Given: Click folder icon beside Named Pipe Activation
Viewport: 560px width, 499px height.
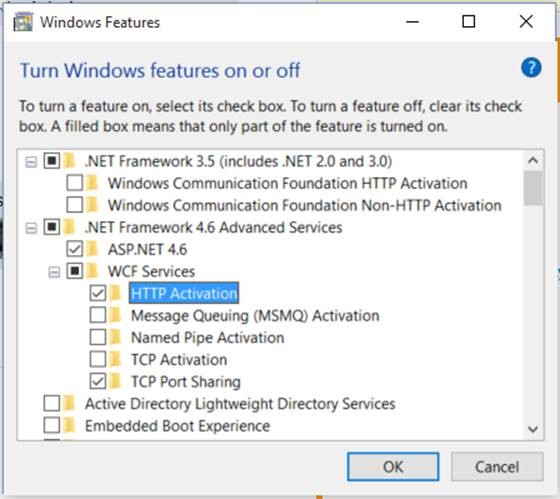Looking at the screenshot, I should pos(116,337).
